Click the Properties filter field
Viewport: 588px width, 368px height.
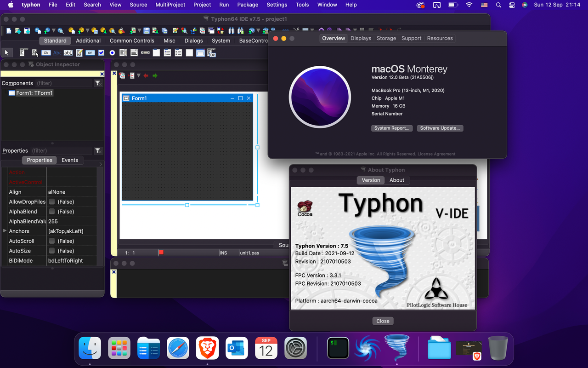[x=62, y=150]
